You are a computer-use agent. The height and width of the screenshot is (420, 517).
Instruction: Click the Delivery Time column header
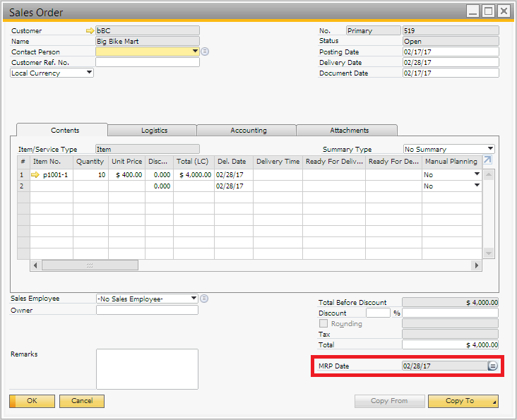point(278,162)
